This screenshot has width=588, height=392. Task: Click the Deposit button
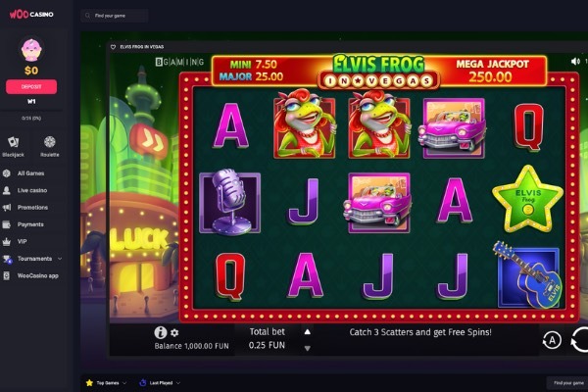[x=31, y=86]
